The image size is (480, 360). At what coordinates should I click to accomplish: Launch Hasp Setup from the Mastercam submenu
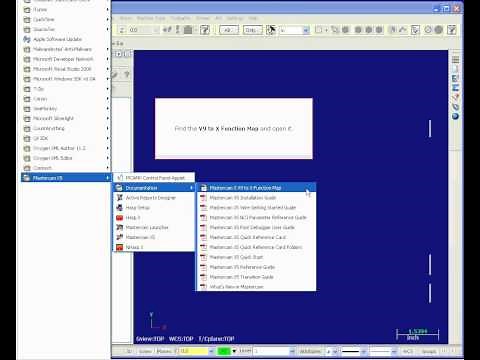(154, 208)
